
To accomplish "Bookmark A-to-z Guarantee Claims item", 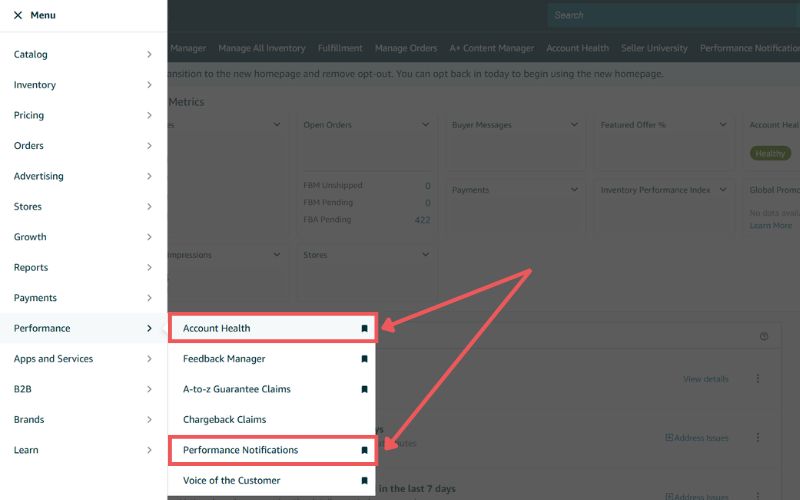I will click(x=364, y=389).
